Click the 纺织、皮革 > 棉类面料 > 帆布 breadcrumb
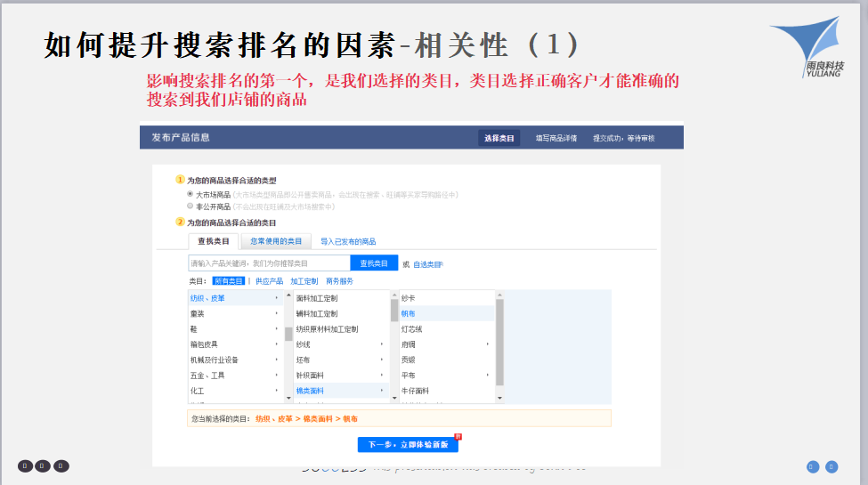The height and width of the screenshot is (485, 868). coord(306,419)
